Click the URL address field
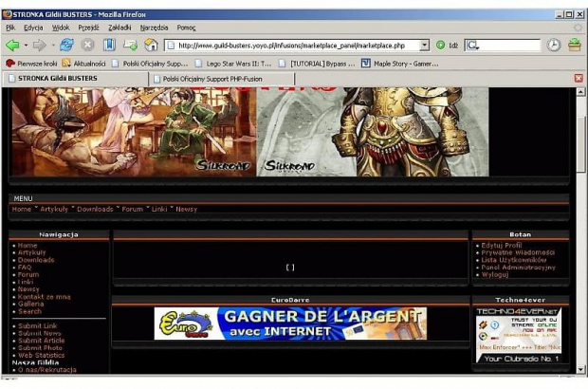 pyautogui.click(x=292, y=46)
